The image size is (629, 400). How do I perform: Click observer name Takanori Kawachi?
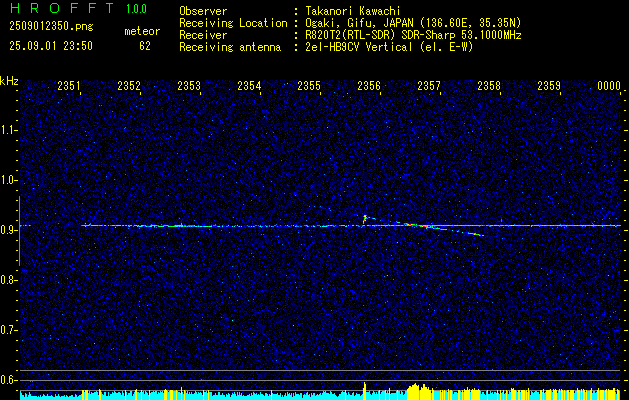[x=353, y=11]
